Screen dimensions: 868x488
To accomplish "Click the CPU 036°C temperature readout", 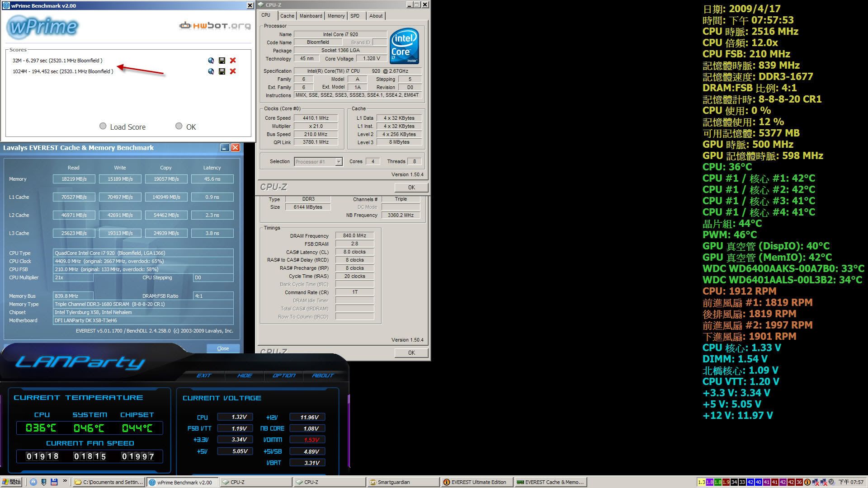I will click(41, 428).
